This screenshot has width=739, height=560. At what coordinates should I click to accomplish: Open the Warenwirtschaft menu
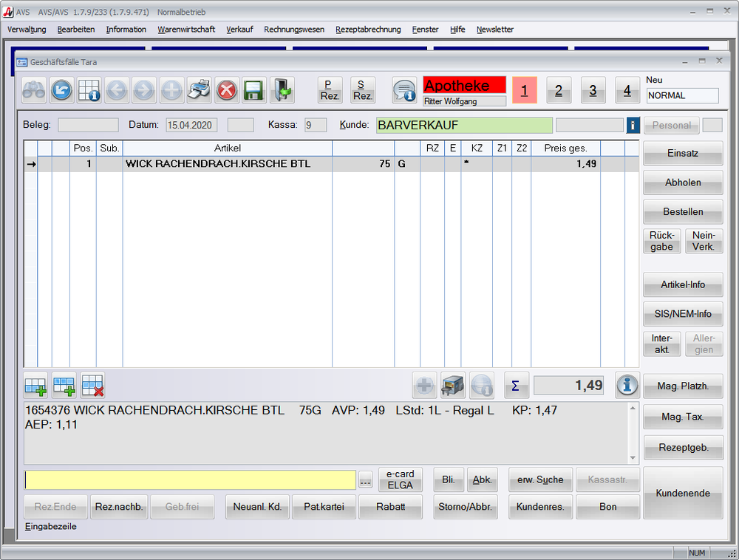tap(186, 30)
